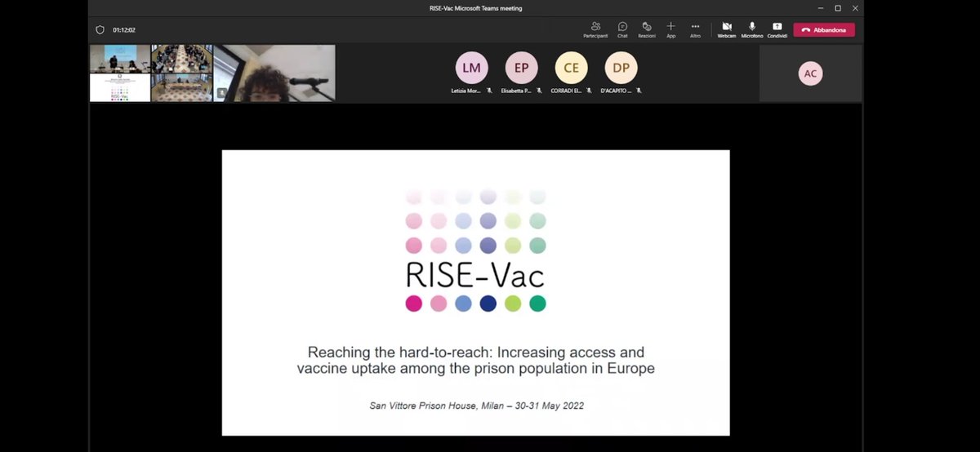
Task: Click the muted mic icon beside CORRADI El...
Action: click(x=589, y=91)
